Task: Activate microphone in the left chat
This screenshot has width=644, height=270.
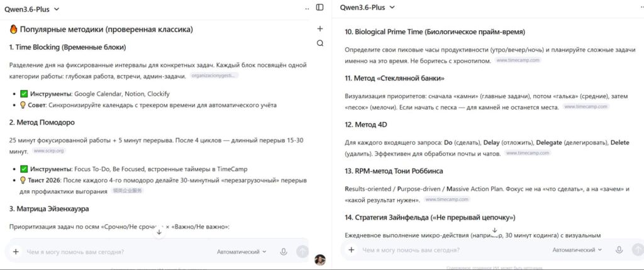Action: coord(284,251)
